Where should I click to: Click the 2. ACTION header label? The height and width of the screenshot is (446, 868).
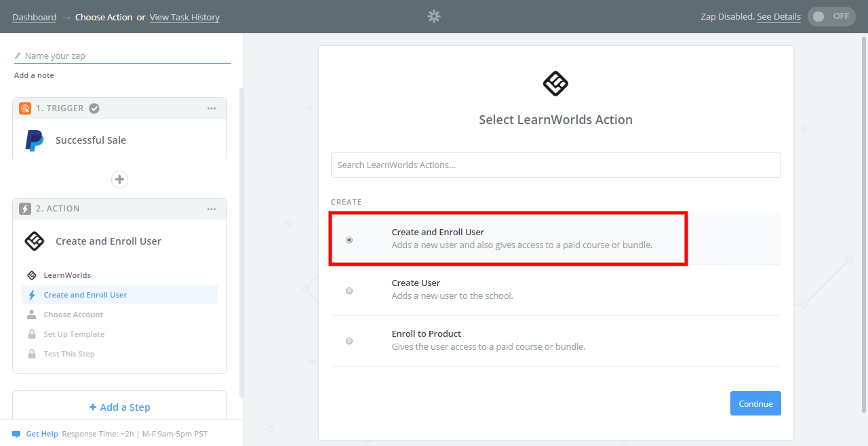click(58, 209)
